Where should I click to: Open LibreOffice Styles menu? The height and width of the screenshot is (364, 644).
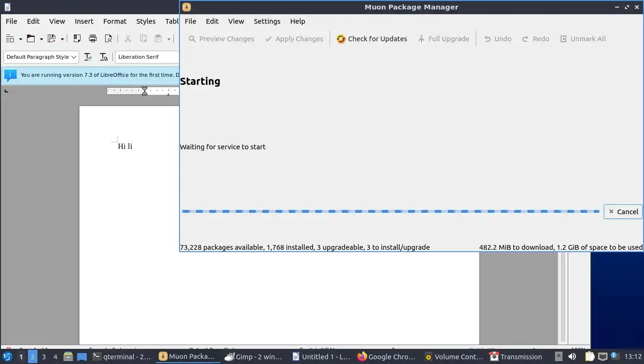pos(146,21)
